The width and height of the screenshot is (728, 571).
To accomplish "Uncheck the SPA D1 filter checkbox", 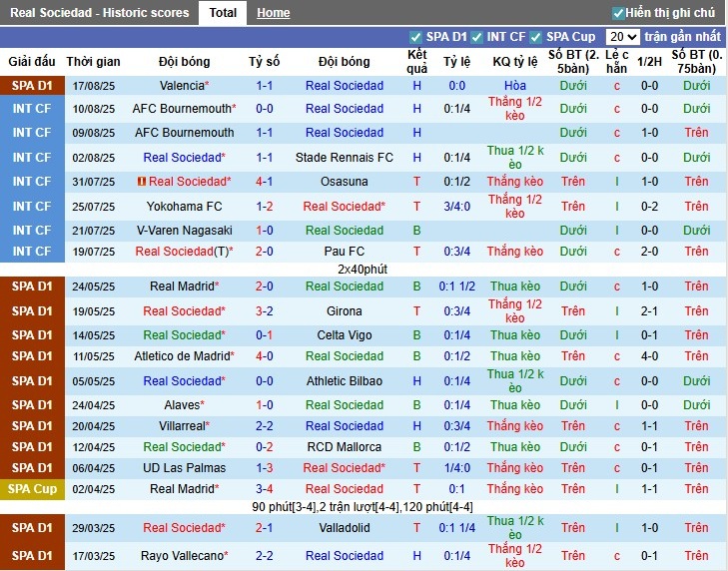I will tap(415, 37).
